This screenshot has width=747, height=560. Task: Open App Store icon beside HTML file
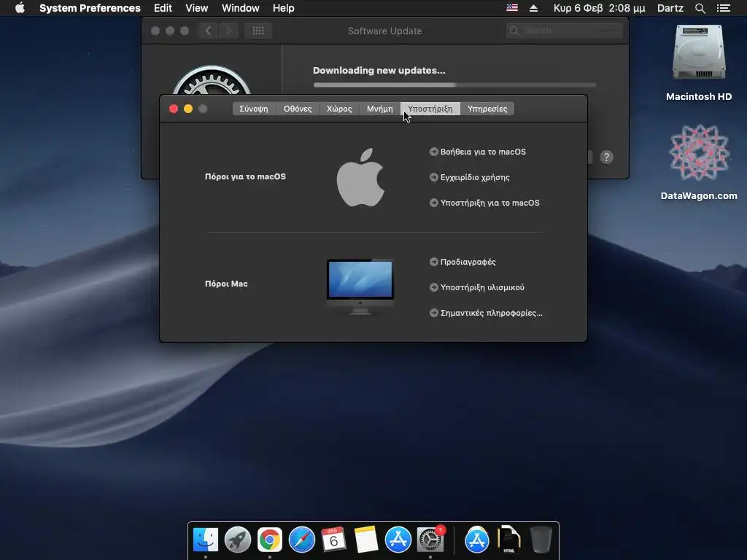(477, 540)
